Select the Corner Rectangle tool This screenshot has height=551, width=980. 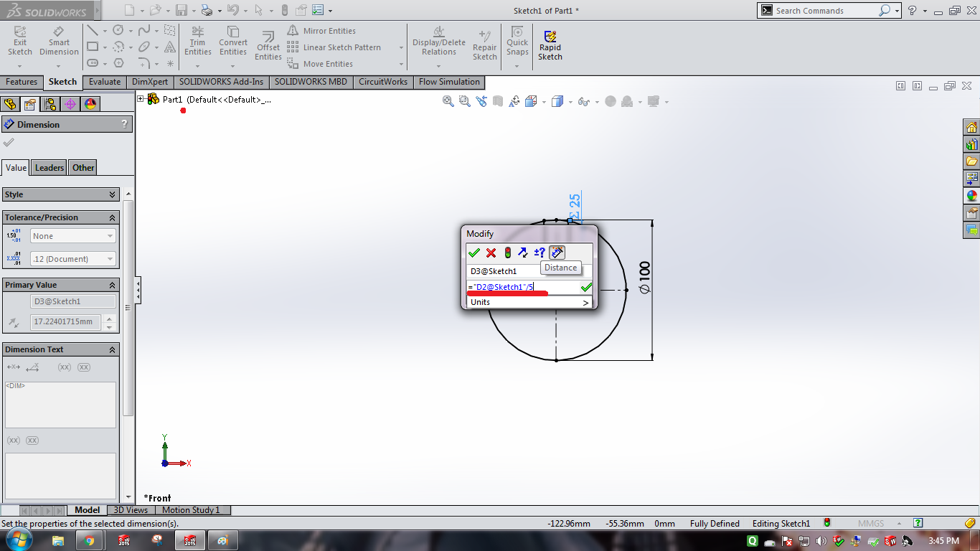pos(92,47)
